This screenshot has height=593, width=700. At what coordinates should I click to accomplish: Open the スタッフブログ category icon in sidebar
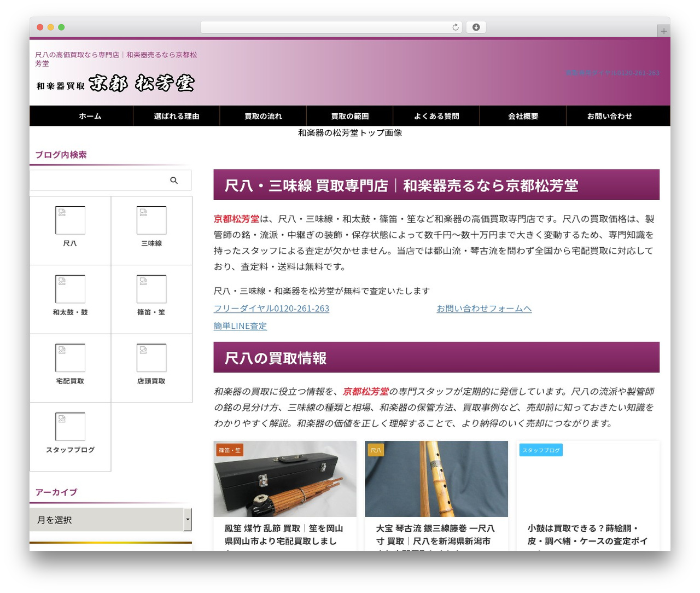click(x=70, y=427)
